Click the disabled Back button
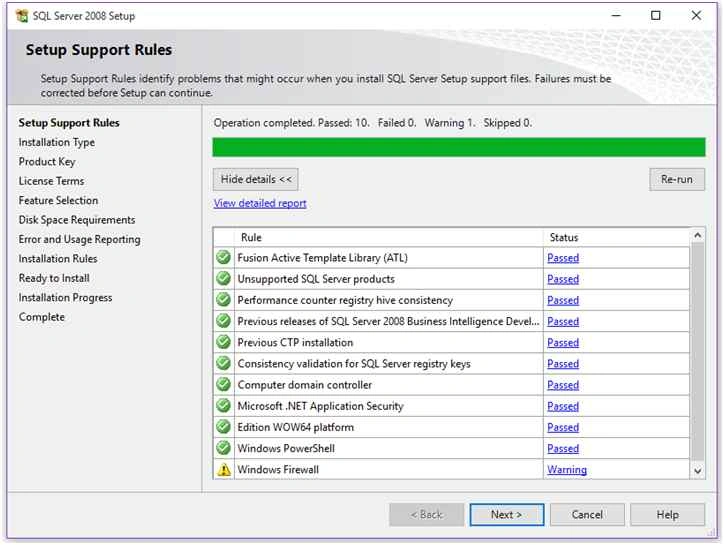Screen dimensions: 724x545 [x=427, y=515]
